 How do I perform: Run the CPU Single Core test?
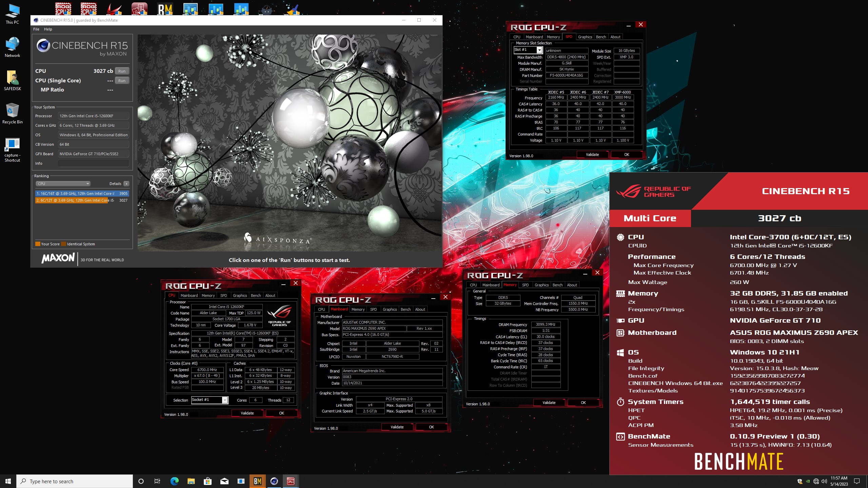pos(122,81)
